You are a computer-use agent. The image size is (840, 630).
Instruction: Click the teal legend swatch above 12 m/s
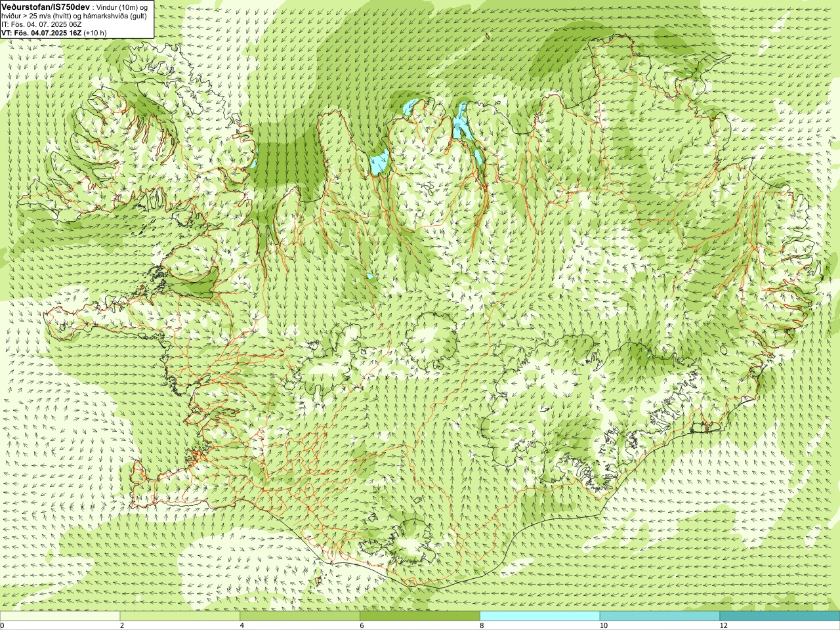pyautogui.click(x=780, y=616)
